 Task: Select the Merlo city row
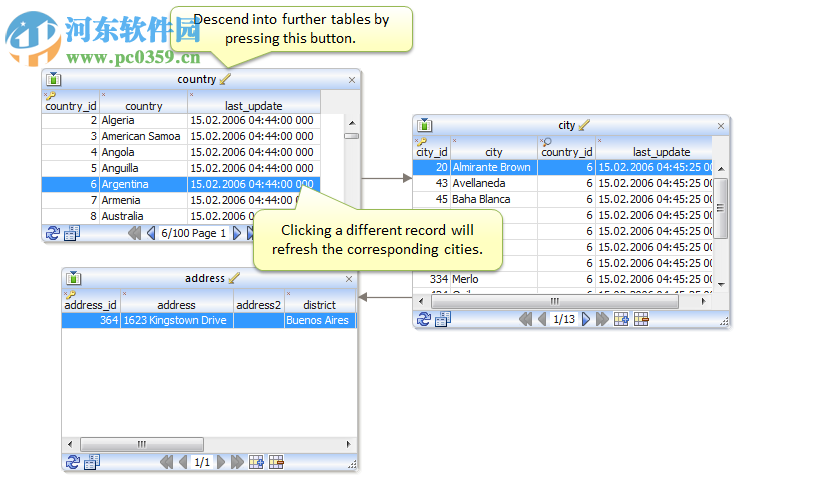tap(563, 279)
